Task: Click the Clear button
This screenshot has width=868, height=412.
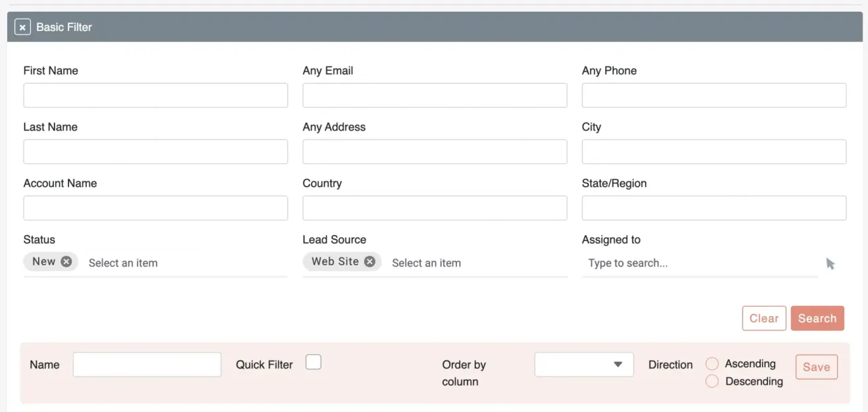Action: (764, 318)
